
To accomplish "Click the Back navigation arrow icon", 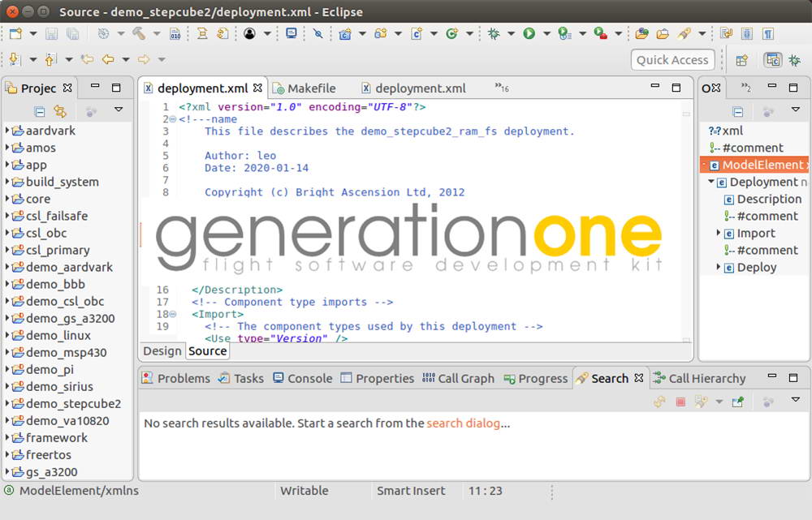I will [108, 59].
